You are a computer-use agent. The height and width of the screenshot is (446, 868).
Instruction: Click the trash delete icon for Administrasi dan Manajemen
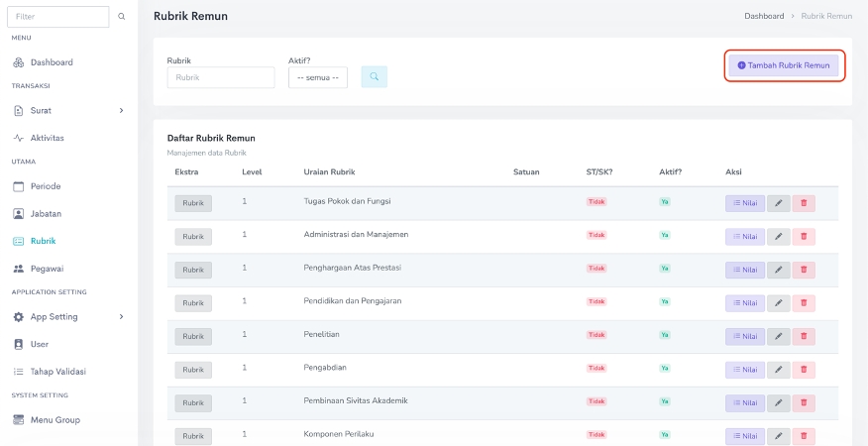[804, 237]
